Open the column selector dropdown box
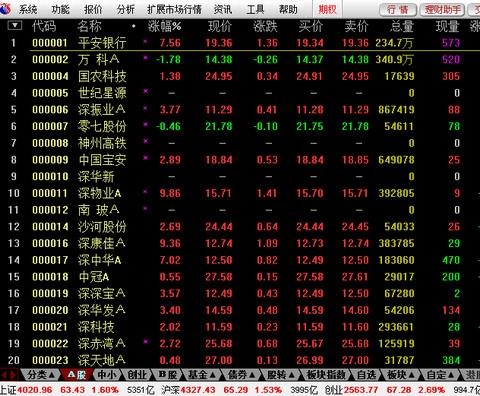Screen dimensions: 480x396 pyautogui.click(x=14, y=26)
